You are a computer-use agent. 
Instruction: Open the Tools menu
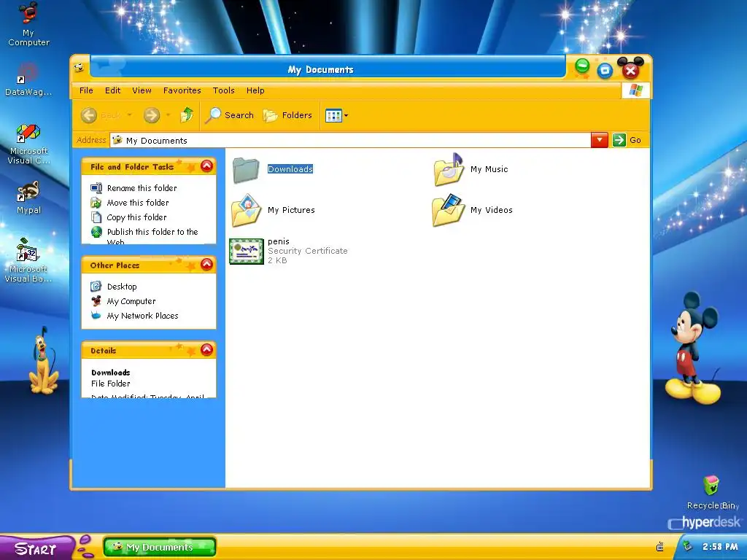(223, 90)
